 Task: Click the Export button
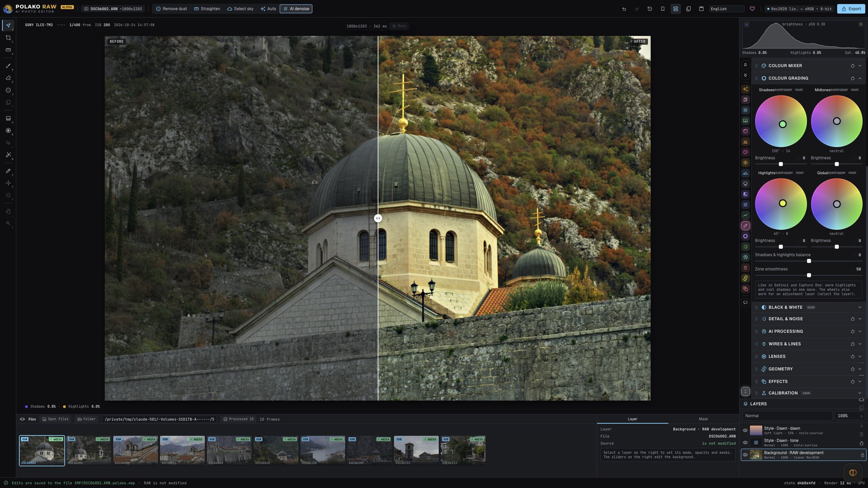pos(851,9)
